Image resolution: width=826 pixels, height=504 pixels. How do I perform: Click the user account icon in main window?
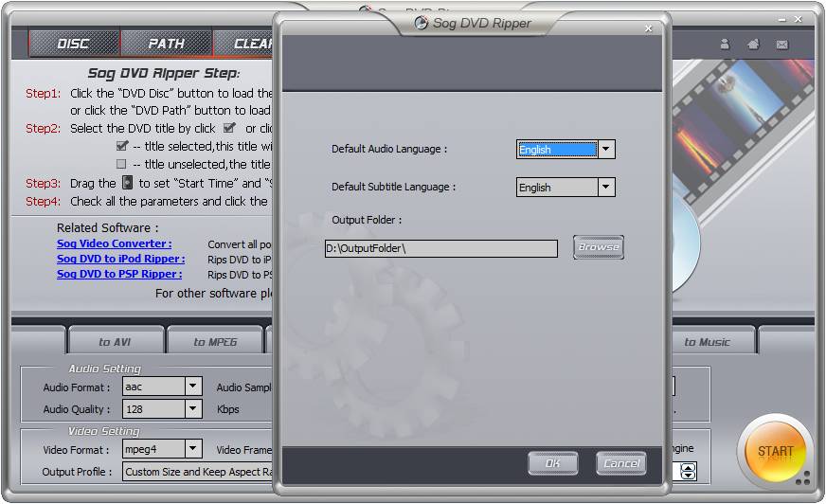(725, 45)
